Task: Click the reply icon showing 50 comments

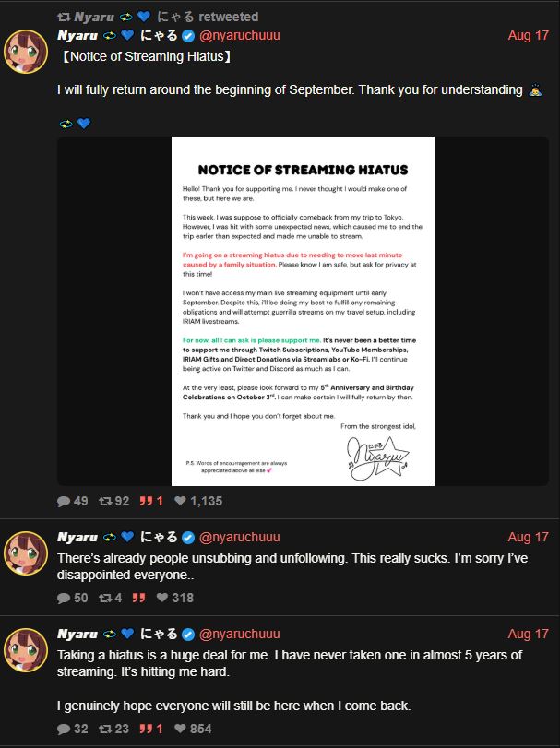Action: pos(64,598)
